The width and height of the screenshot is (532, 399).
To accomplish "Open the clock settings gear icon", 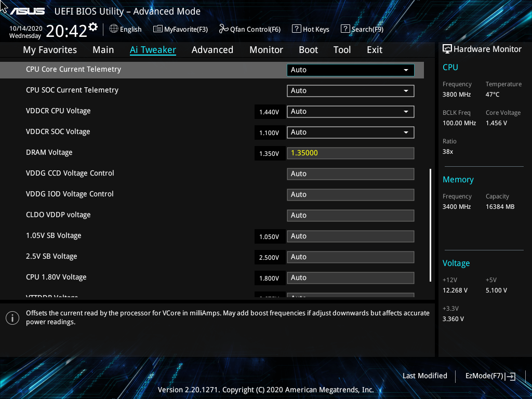I will (x=93, y=27).
